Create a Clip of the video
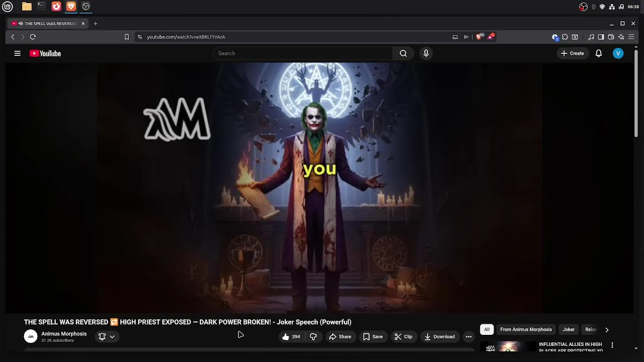The width and height of the screenshot is (644, 362). (404, 337)
